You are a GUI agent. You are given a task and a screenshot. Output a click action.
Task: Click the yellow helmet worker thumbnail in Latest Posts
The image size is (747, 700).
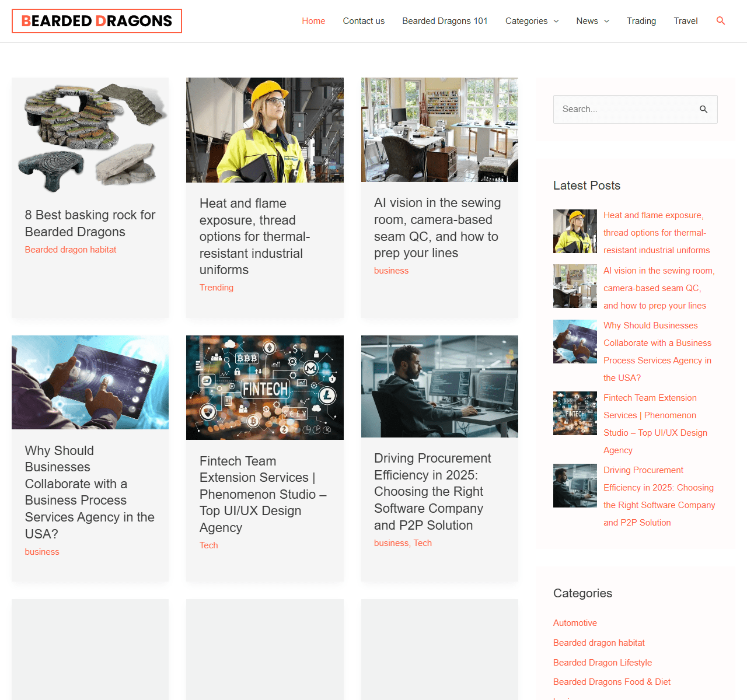click(575, 232)
